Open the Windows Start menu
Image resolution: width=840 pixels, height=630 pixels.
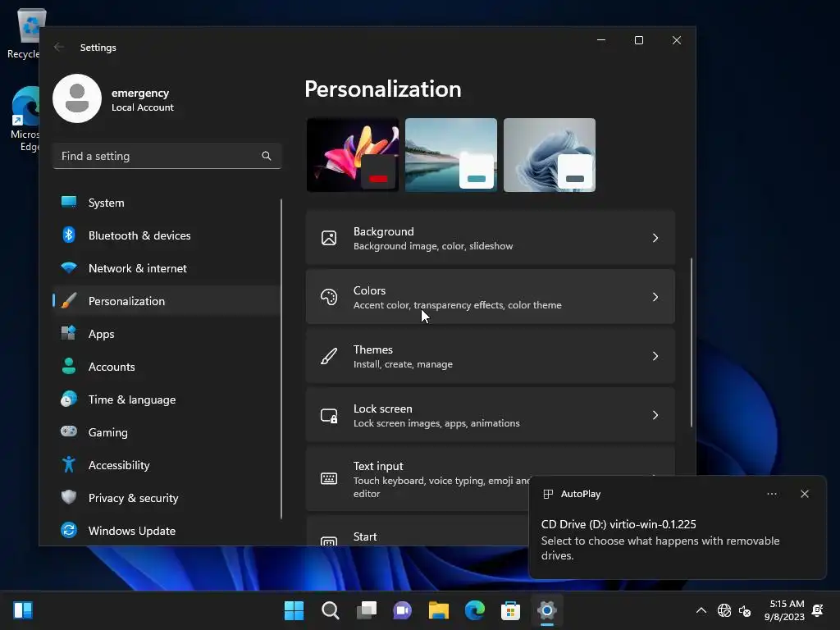click(x=294, y=610)
